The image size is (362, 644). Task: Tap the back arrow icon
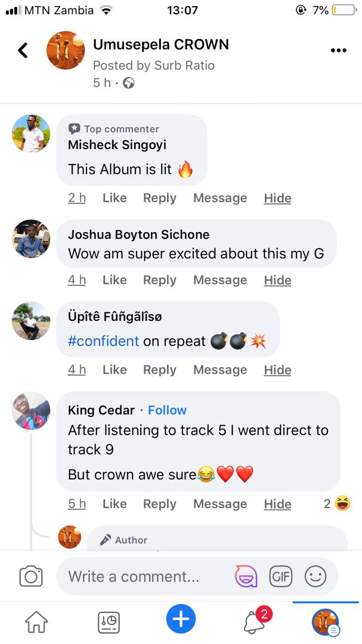[x=23, y=50]
